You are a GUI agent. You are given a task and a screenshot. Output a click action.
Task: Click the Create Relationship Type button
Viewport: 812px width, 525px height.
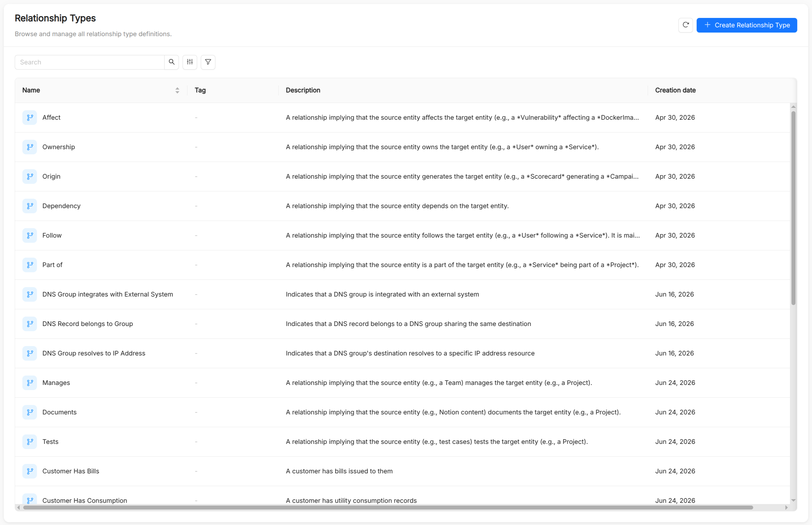(x=747, y=25)
